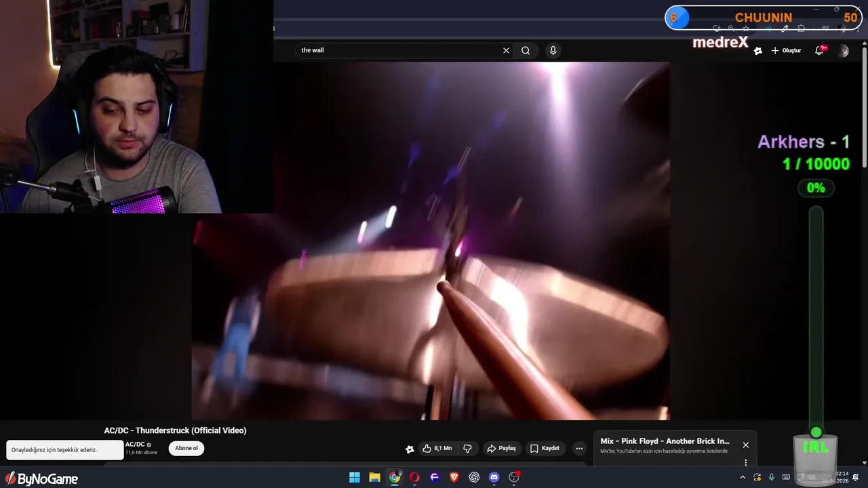Open the touch keyboard tray icon

pos(786,477)
